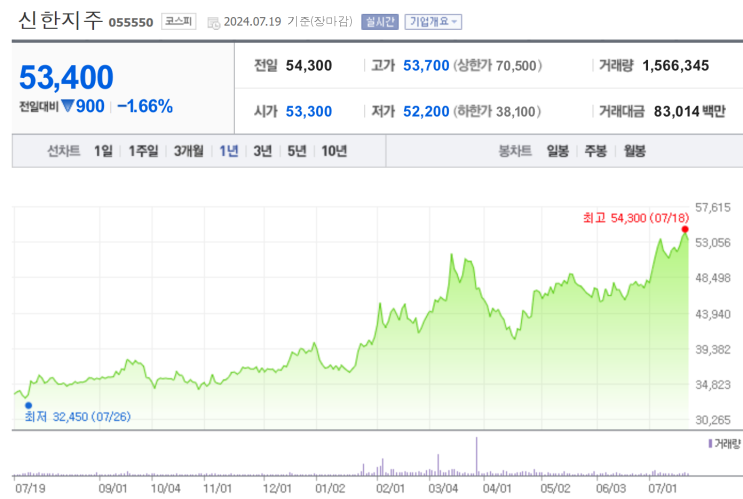The image size is (743, 499).
Task: Click the current price 53,400
Action: (x=66, y=77)
